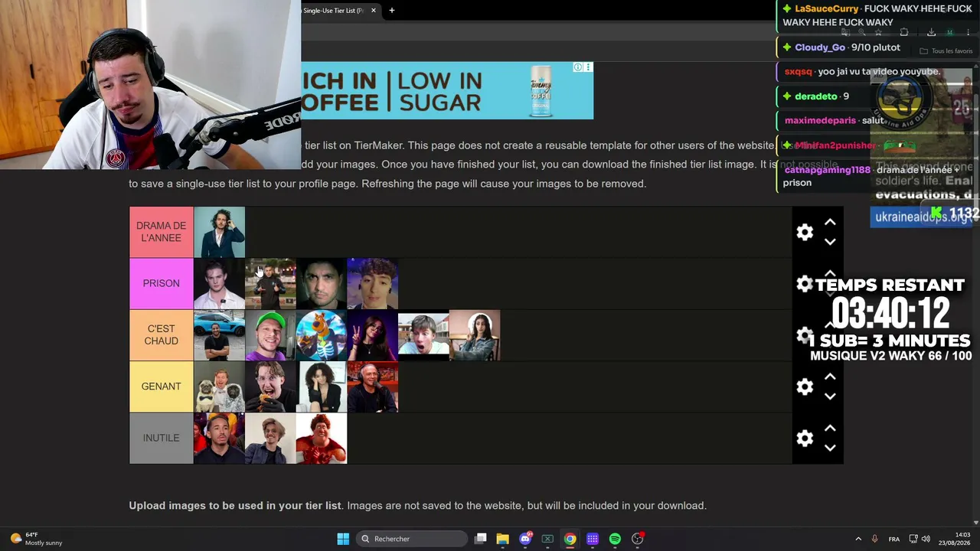The image size is (980, 551).
Task: Open the Xbox app on the taskbar
Action: 547,539
